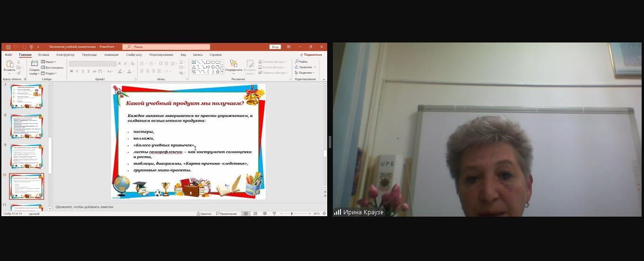The height and width of the screenshot is (261, 644).
Task: Open the Insert (Вставка) ribbon tab
Action: point(44,55)
